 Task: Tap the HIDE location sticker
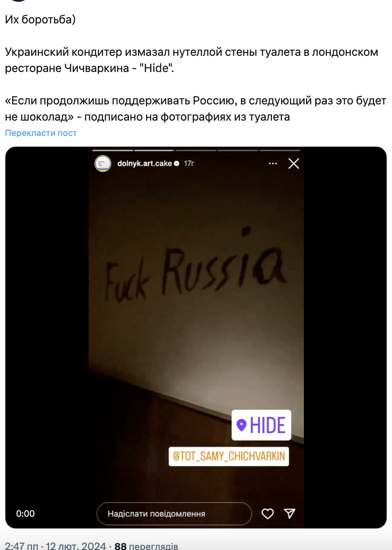coord(261,425)
